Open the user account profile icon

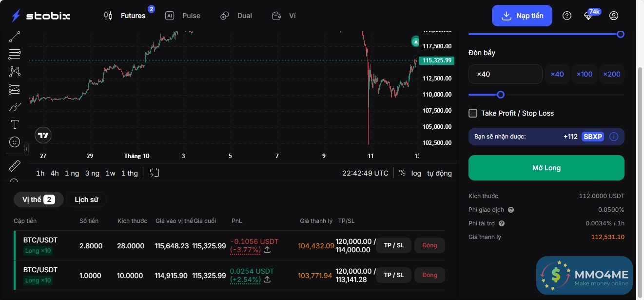tap(614, 16)
